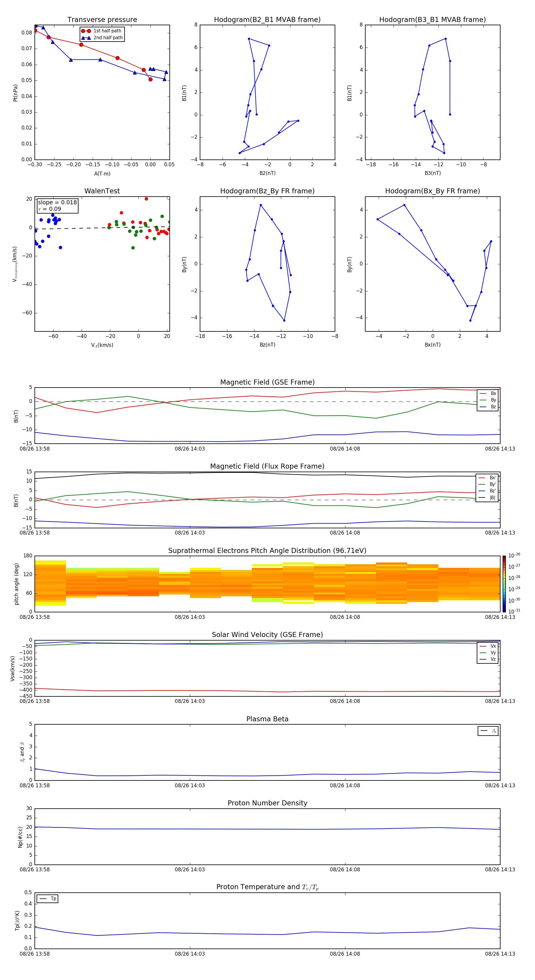The image size is (535, 980).
Task: Click the 'Hodogram(Bz_By FR frame)' title
Action: [x=267, y=191]
